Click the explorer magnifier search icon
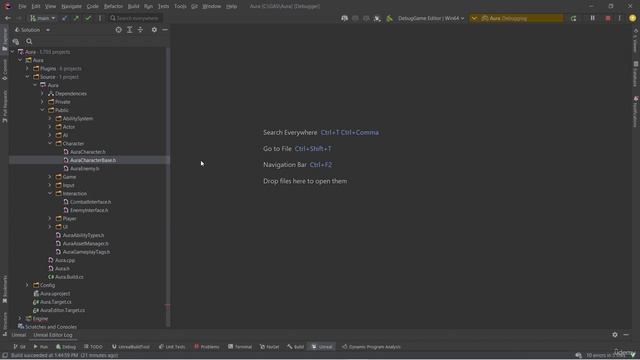640x360 pixels. coord(29,41)
